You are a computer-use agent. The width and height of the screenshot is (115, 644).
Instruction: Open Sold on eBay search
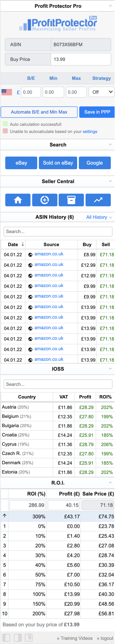pos(58,163)
